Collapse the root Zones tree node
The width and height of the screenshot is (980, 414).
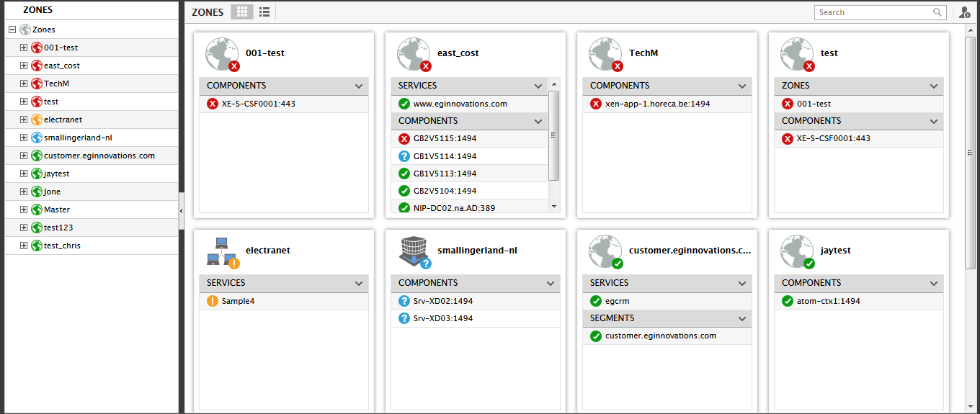click(12, 30)
